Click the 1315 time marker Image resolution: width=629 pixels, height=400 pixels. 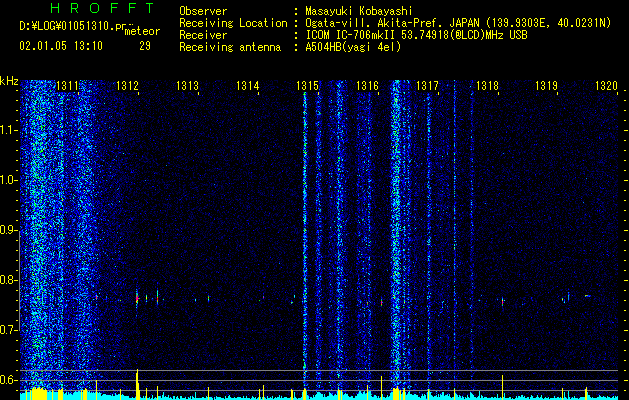tap(307, 85)
